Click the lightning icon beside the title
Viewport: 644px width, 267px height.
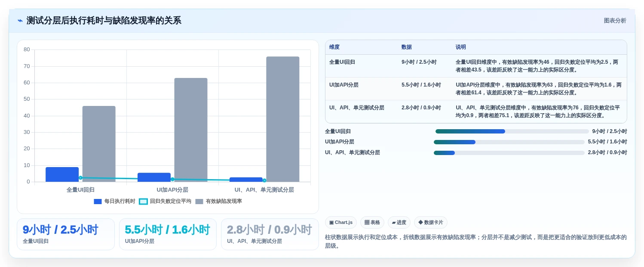tap(20, 21)
